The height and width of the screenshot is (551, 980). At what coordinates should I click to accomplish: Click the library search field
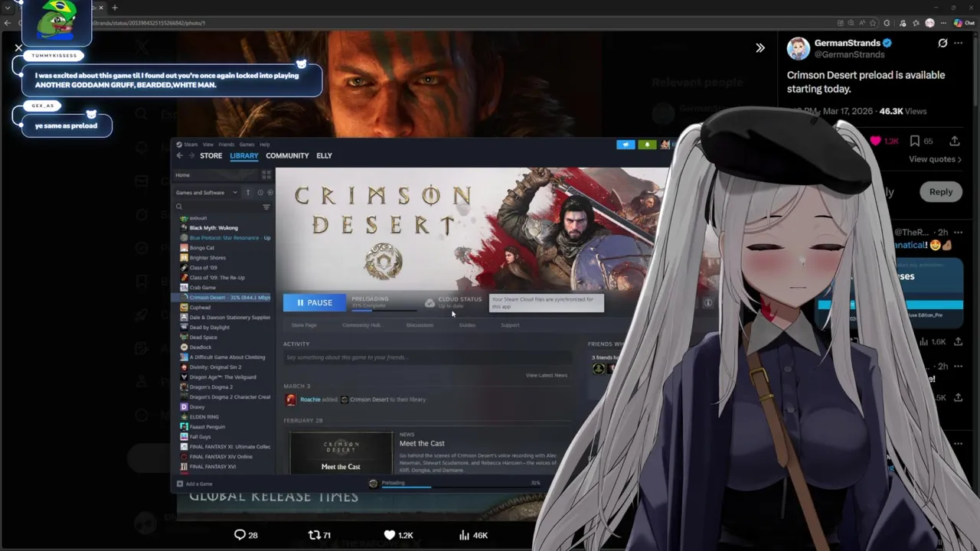click(x=218, y=207)
